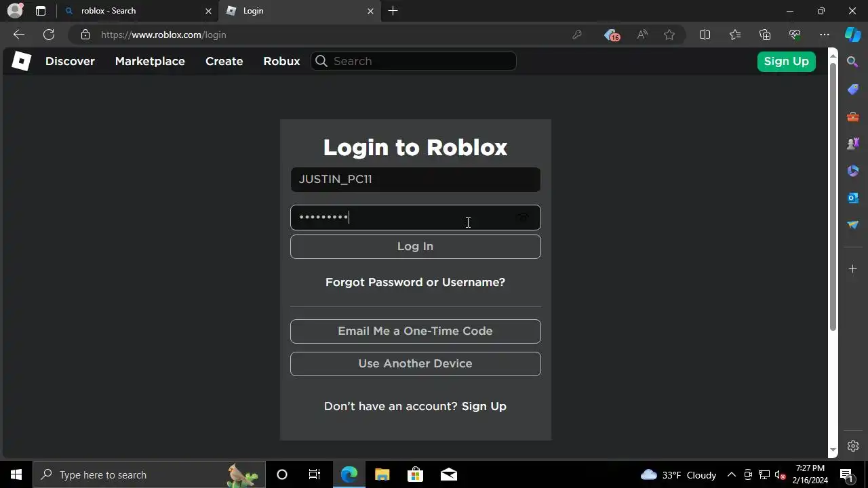This screenshot has width=868, height=488.
Task: Open sidebar Shopping tag icon
Action: pos(853,89)
